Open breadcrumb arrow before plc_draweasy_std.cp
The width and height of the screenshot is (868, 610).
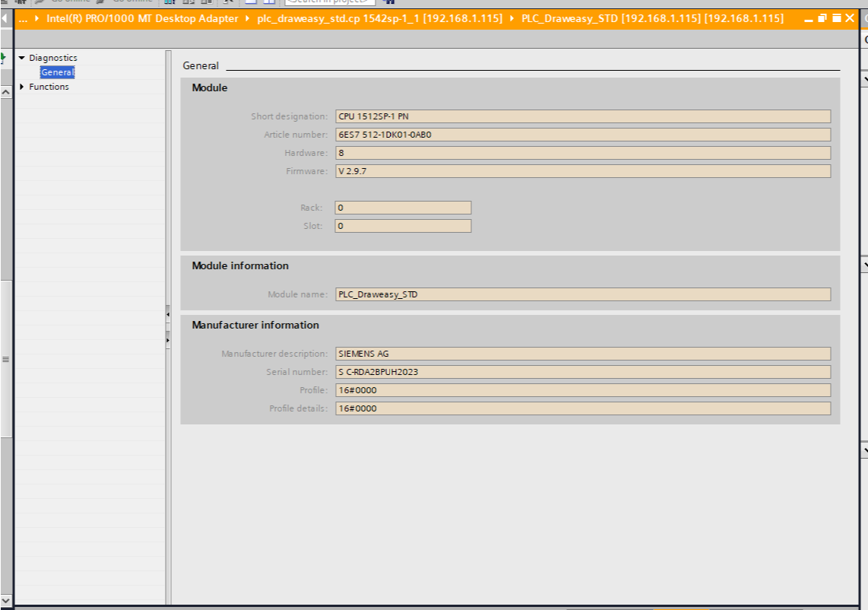pyautogui.click(x=248, y=18)
